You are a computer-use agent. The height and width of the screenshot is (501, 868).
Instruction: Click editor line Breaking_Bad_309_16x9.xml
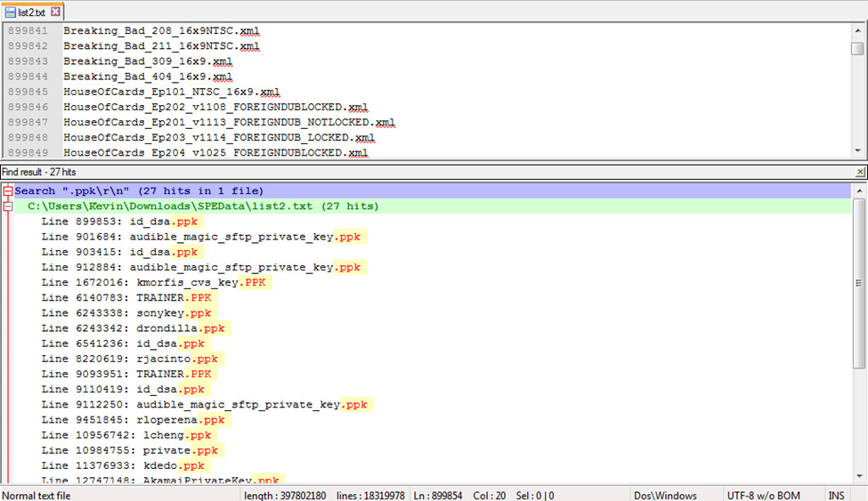coord(148,61)
